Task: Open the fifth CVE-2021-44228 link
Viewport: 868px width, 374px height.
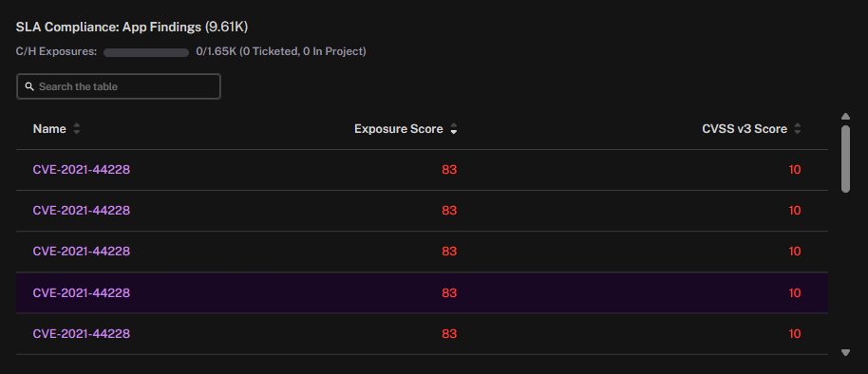Action: 82,333
